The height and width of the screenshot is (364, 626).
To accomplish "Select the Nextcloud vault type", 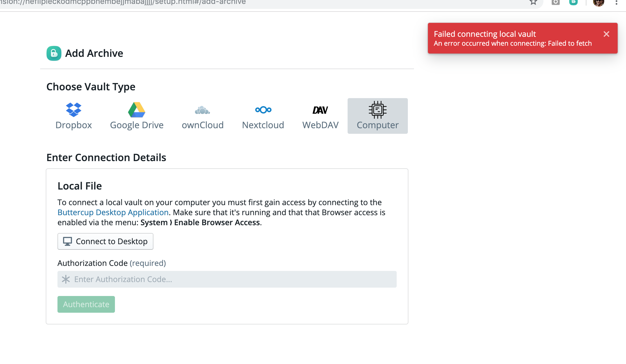I will 263,116.
